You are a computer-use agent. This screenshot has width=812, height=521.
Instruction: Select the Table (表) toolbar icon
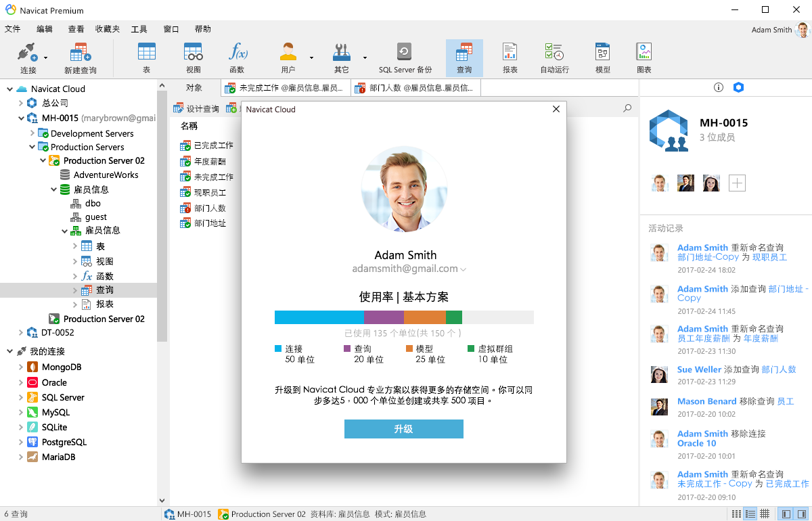(147, 58)
